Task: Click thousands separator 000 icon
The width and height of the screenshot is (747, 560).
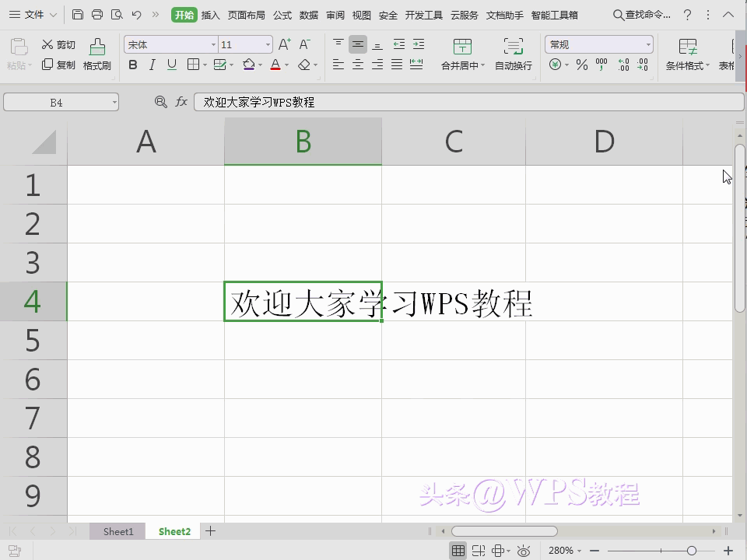Action: [x=601, y=65]
